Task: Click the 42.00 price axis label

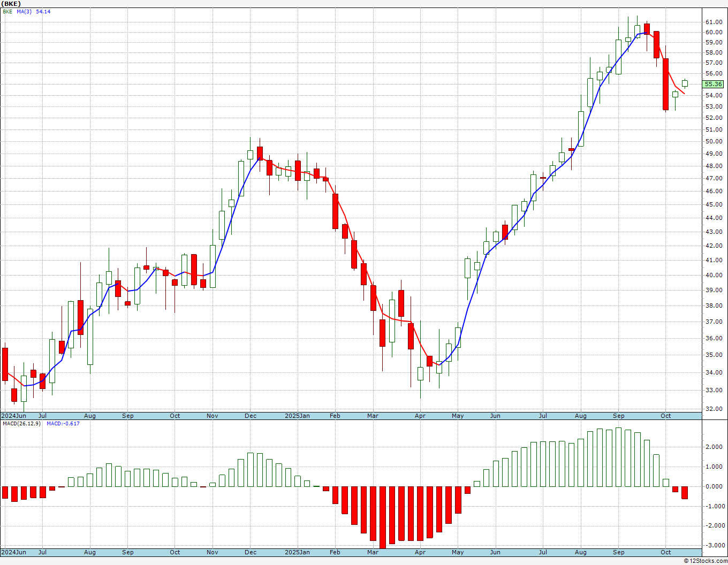Action: point(714,246)
